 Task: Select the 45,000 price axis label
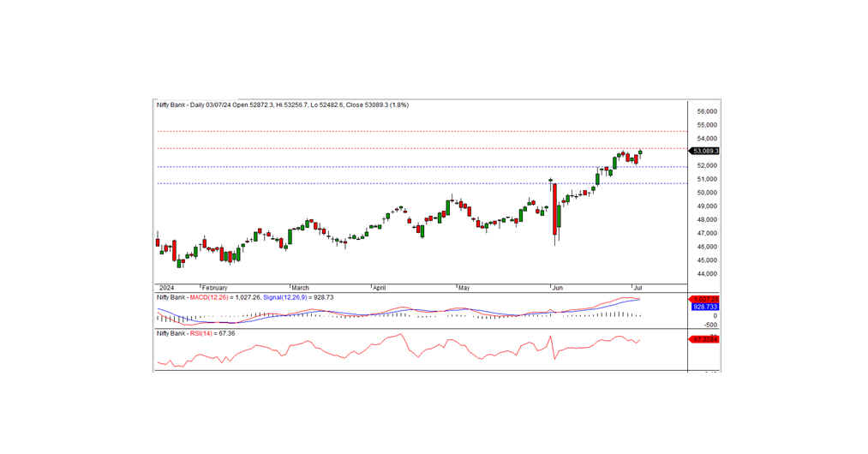point(707,260)
